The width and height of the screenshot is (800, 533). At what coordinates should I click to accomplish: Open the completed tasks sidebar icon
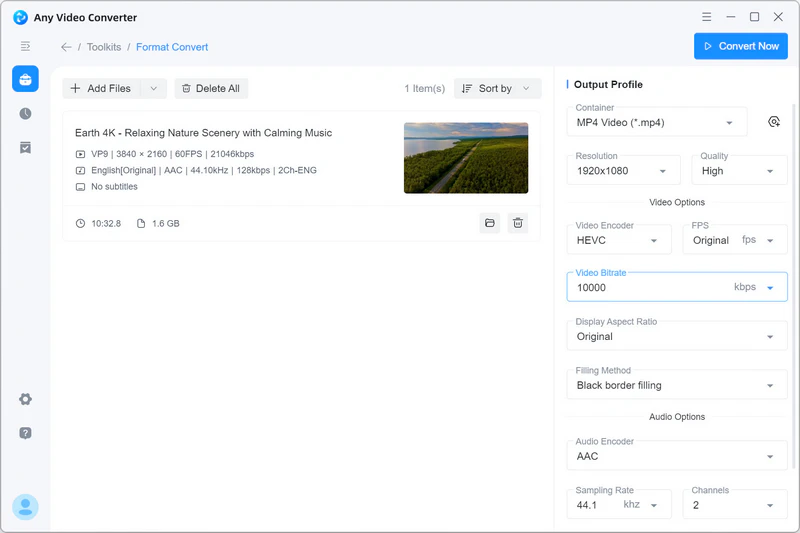click(25, 148)
